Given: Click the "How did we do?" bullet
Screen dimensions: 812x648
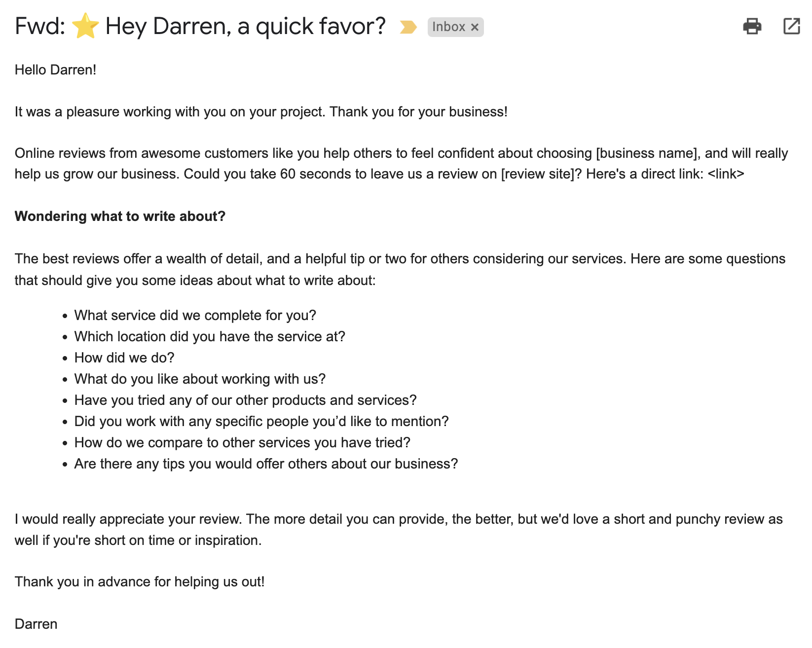Looking at the screenshot, I should point(124,358).
